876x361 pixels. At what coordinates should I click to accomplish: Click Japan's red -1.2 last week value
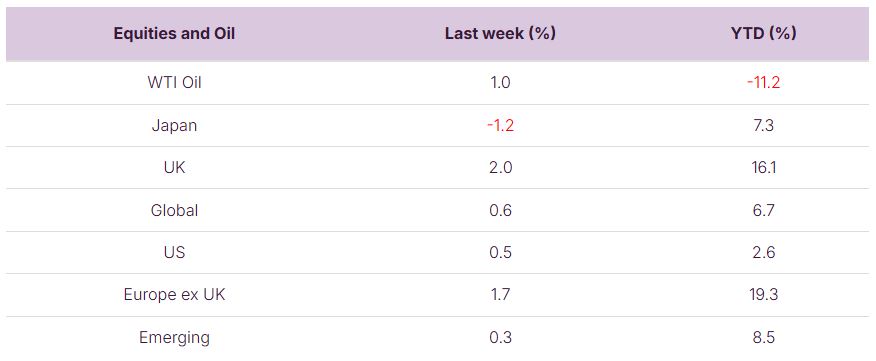(500, 125)
